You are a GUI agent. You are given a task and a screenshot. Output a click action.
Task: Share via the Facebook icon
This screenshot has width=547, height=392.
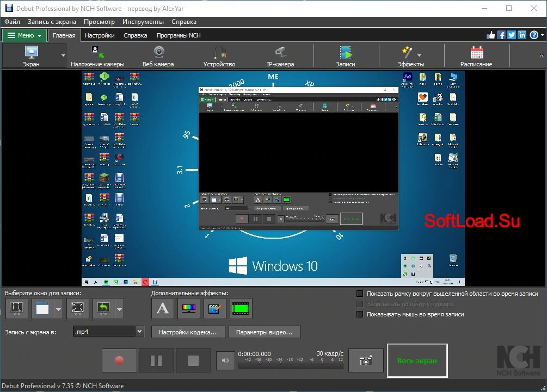pyautogui.click(x=501, y=35)
